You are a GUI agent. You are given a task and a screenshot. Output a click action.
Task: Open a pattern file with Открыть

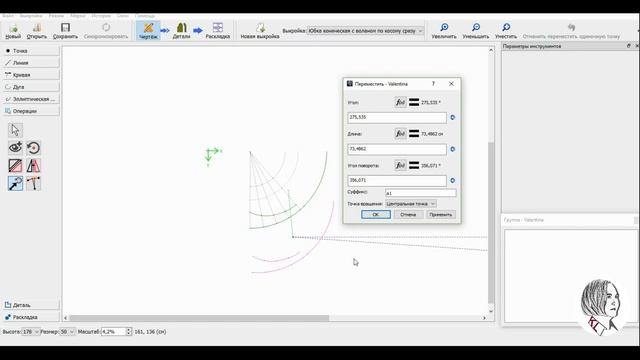point(37,31)
